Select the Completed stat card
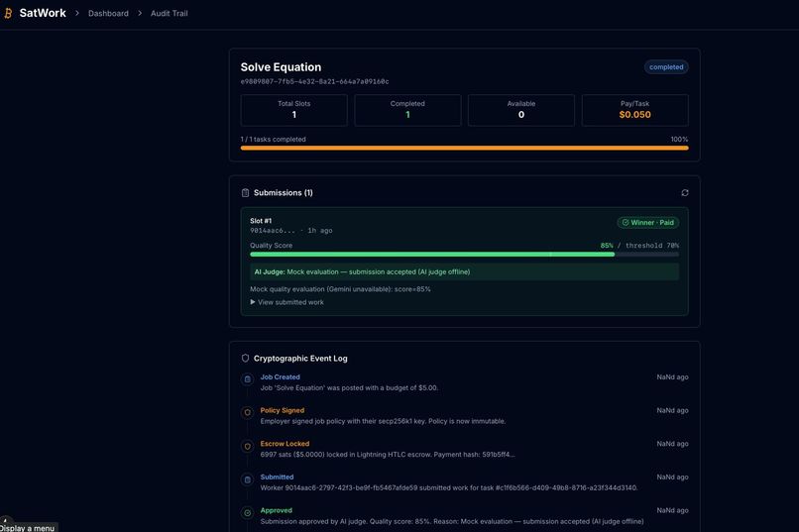Screen dimensions: 799x532 click(x=407, y=110)
